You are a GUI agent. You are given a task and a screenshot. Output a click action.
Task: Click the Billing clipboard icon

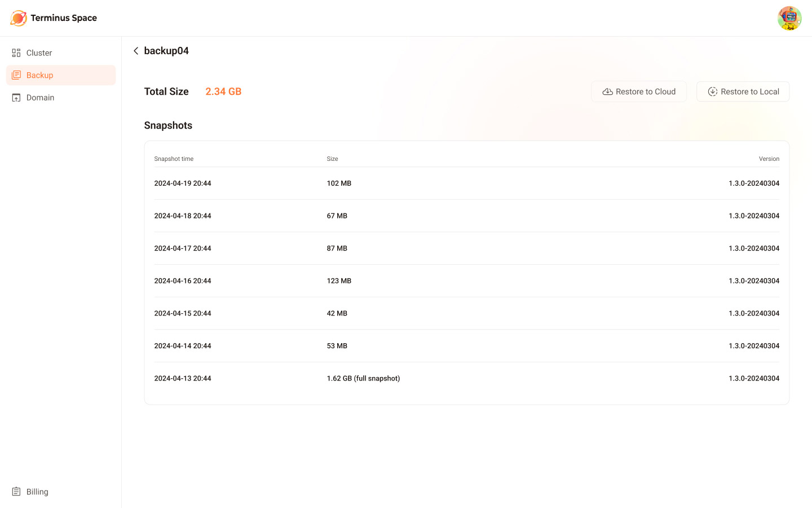pos(16,492)
